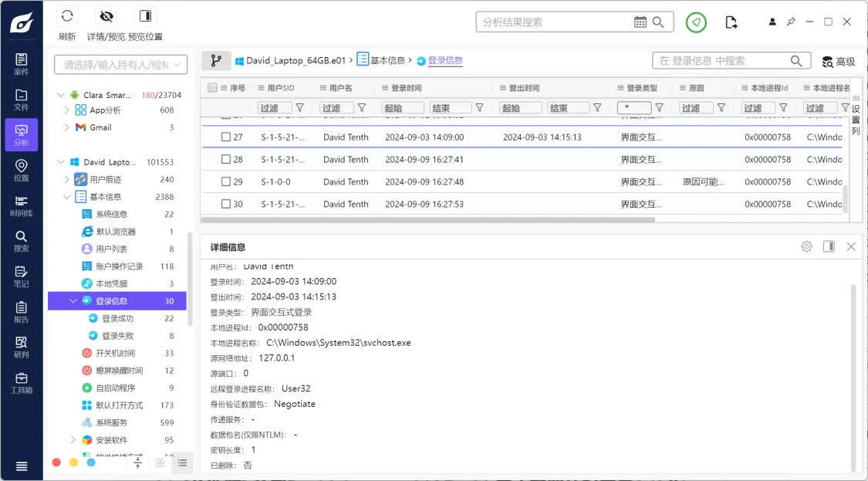Image resolution: width=868 pixels, height=481 pixels.
Task: Select 登录成功 in the tree
Action: (117, 319)
